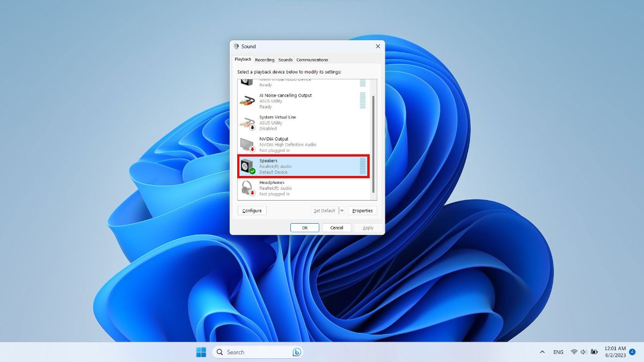Click the Apply button

368,227
